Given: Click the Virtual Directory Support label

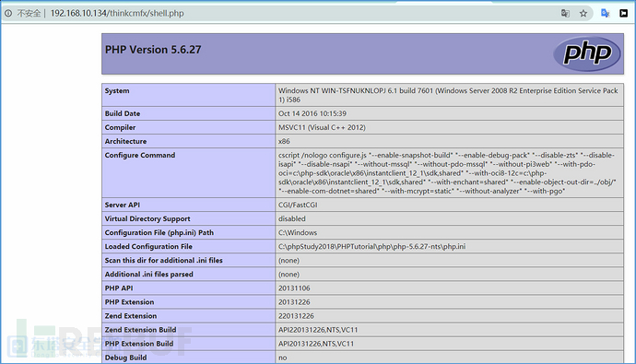Looking at the screenshot, I should pyautogui.click(x=147, y=219).
